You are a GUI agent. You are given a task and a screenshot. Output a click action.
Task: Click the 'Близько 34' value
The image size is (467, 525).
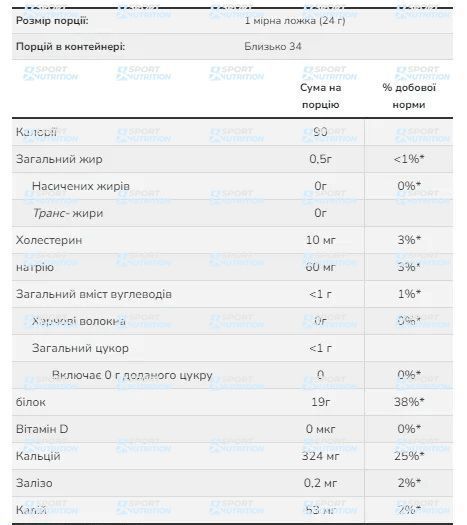[x=273, y=46]
